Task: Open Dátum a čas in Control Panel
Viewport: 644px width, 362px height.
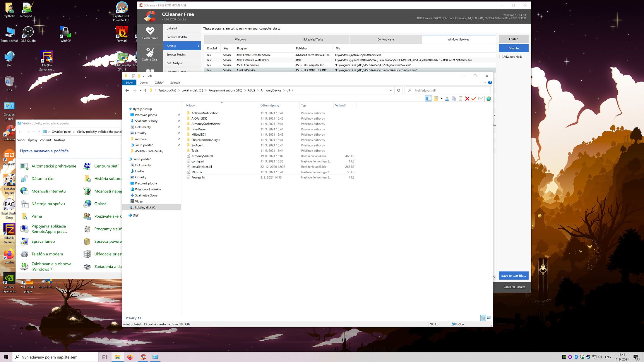Action: click(42, 179)
